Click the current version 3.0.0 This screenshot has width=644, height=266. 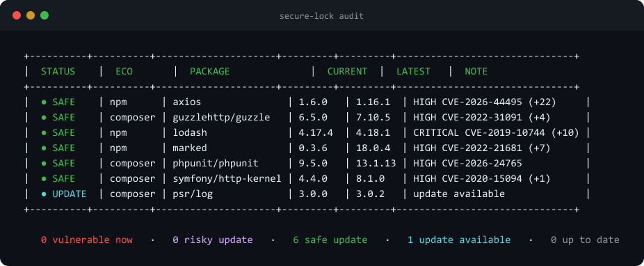point(313,194)
